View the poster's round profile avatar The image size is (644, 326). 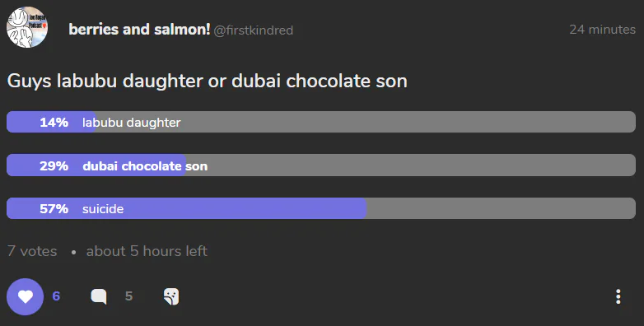(x=27, y=27)
